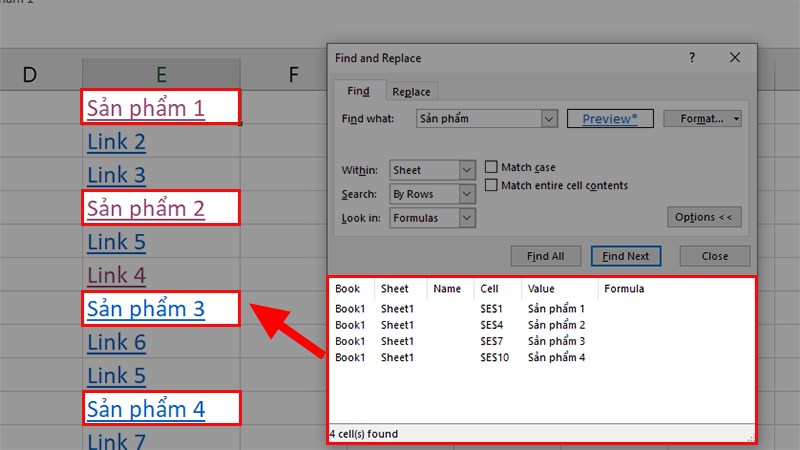This screenshot has width=800, height=450.
Task: Select the Find tab
Action: (358, 92)
